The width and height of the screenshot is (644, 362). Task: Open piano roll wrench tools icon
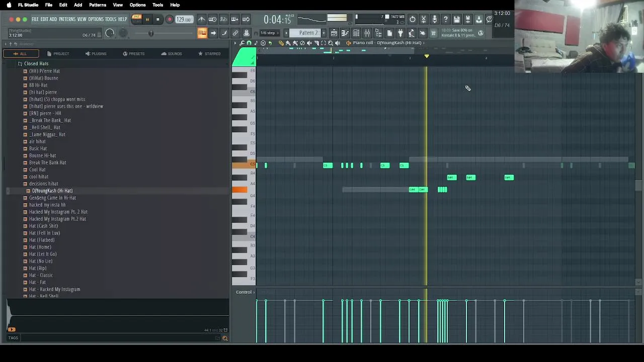242,43
